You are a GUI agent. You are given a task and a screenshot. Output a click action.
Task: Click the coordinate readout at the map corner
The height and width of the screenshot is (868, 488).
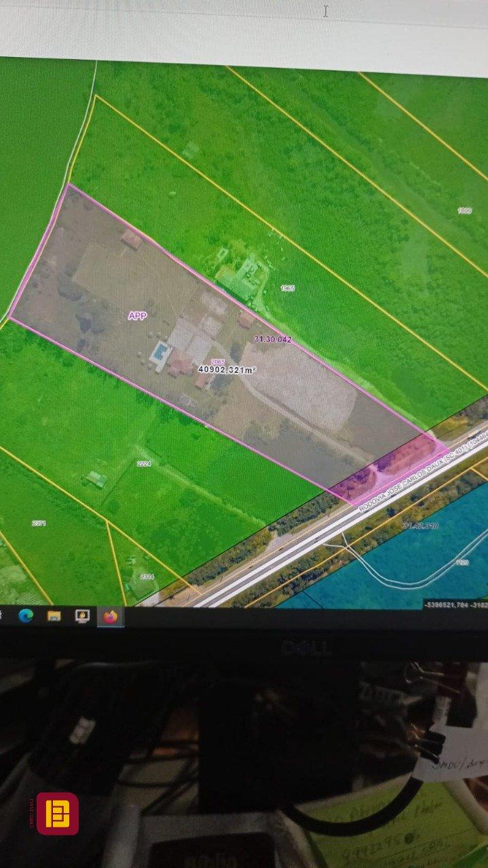455,604
